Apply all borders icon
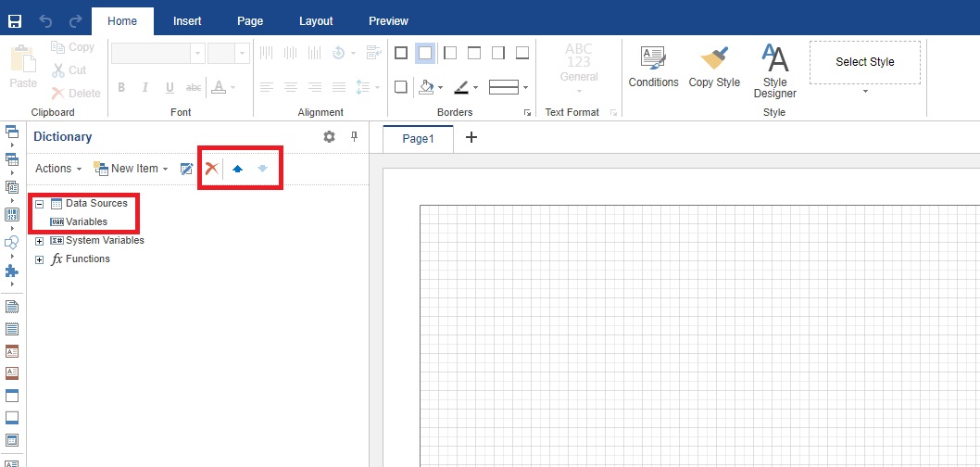This screenshot has height=467, width=980. point(401,53)
